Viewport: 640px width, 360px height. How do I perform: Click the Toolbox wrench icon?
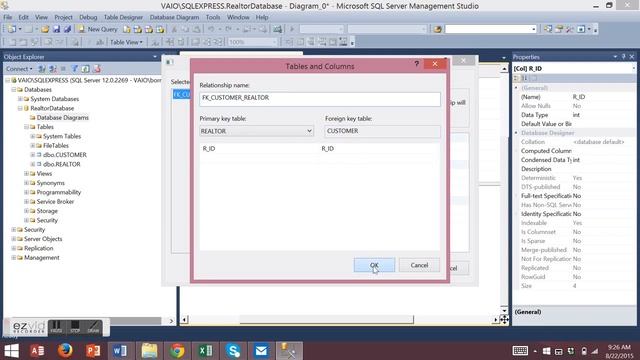coord(570,29)
